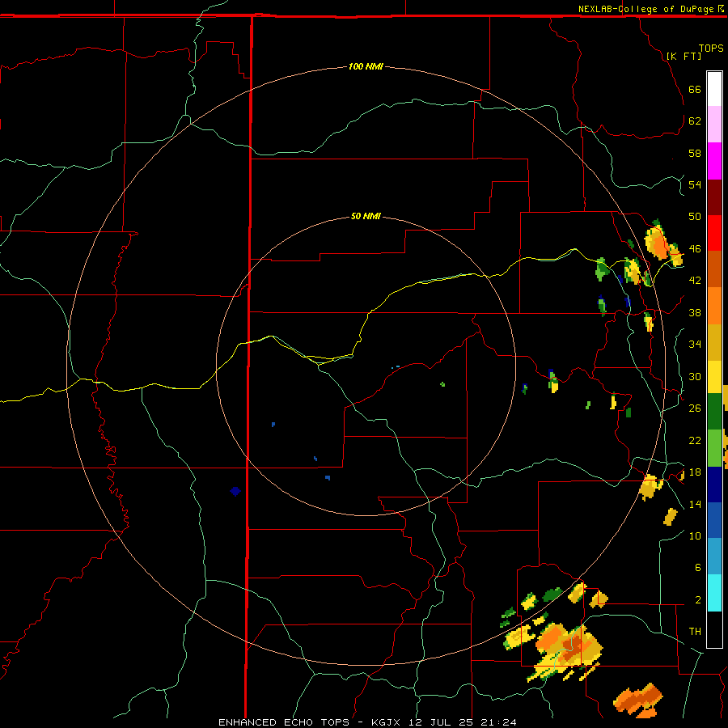Select the bright red 46 kft legend color
Image resolution: width=728 pixels, height=728 pixels.
click(714, 233)
